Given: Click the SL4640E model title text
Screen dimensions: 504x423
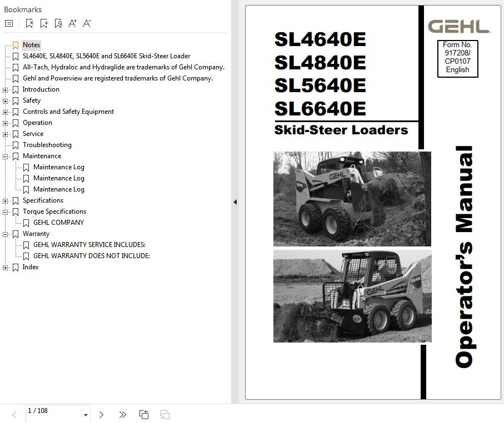Looking at the screenshot, I should [x=320, y=39].
